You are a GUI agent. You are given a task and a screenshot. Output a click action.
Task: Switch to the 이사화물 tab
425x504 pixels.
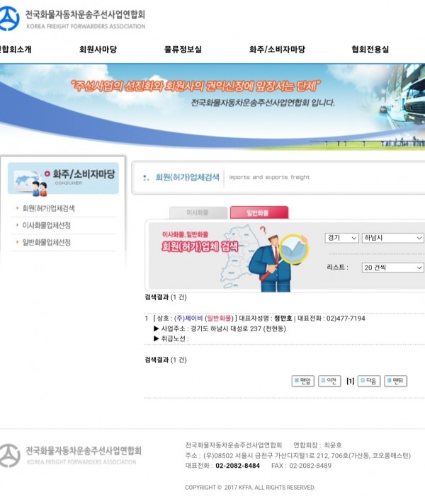198,212
